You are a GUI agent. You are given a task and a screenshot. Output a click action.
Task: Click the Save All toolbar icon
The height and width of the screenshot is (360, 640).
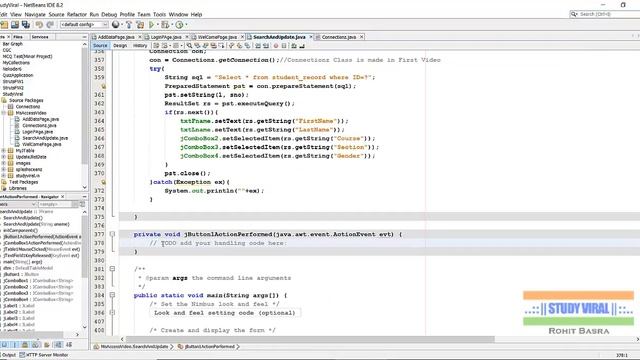point(26,25)
